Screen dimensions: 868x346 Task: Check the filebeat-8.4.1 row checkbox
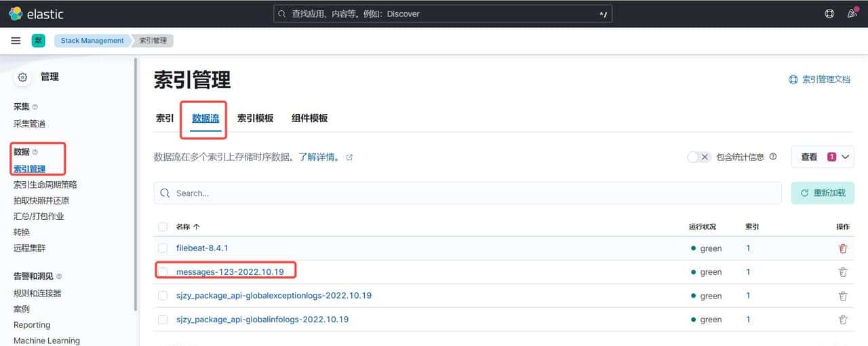163,248
